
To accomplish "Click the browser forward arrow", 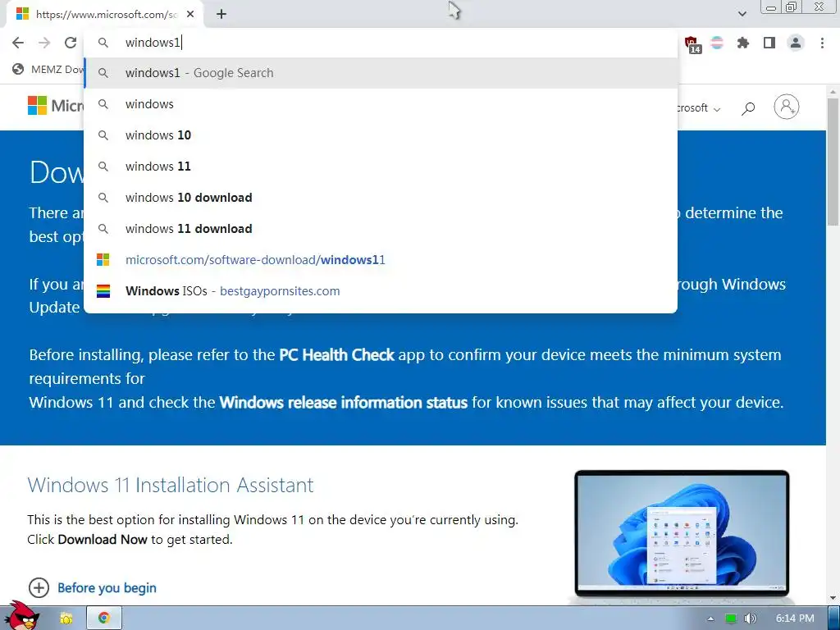I will pos(44,43).
